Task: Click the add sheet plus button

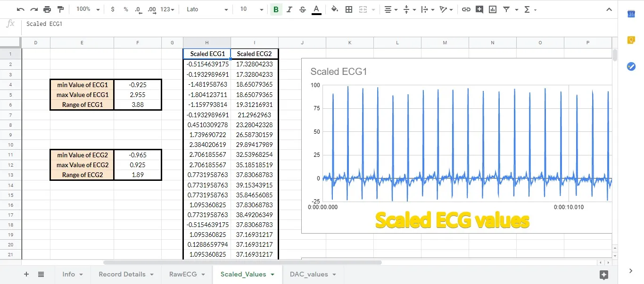Action: coord(26,274)
